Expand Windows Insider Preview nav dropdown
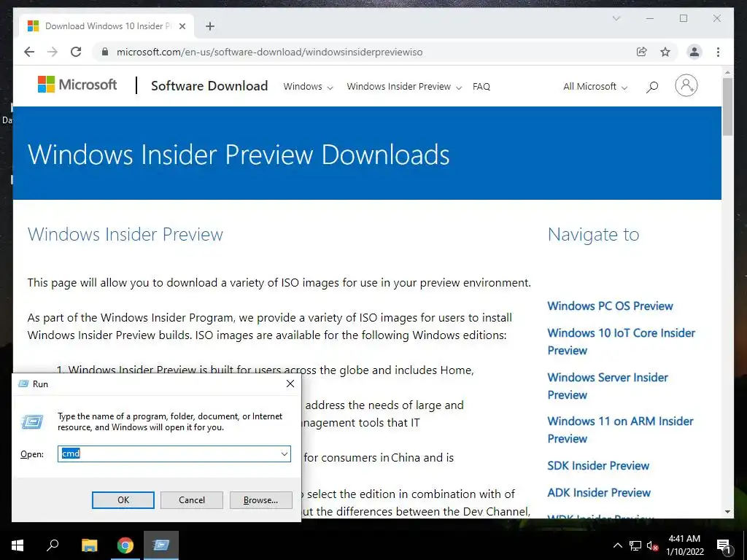Viewport: 747px width, 560px height. click(404, 87)
